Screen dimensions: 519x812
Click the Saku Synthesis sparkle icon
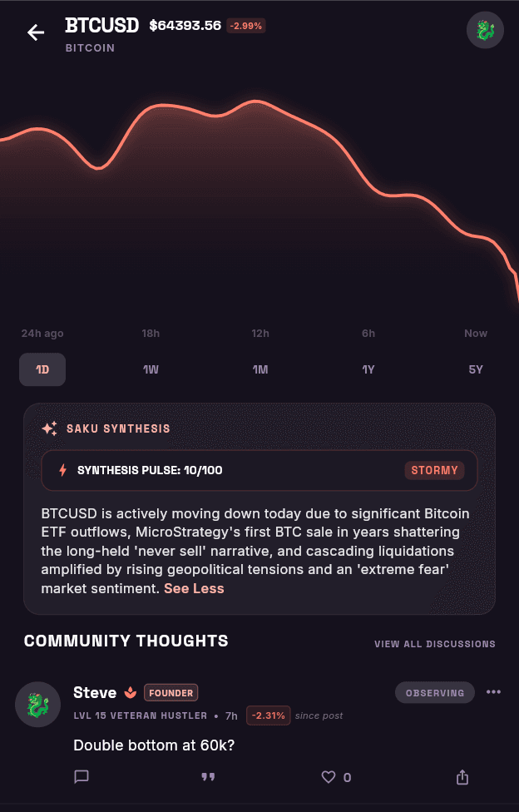[x=50, y=428]
